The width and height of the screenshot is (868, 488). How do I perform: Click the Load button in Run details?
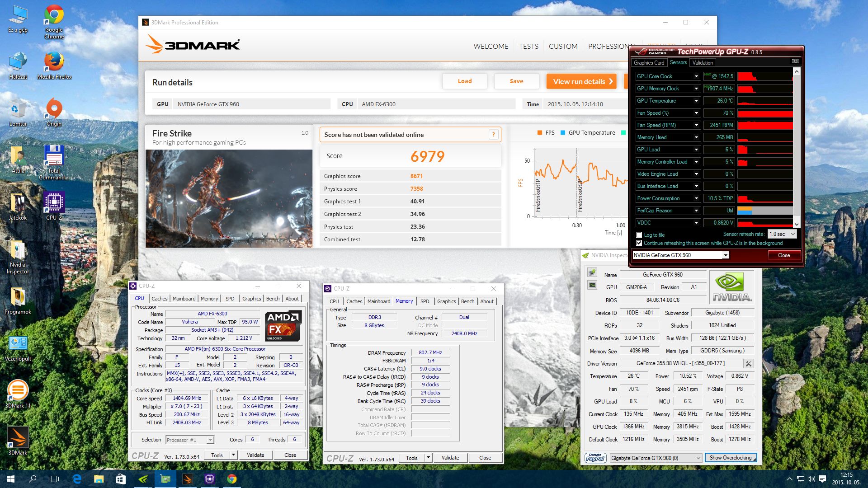point(464,81)
